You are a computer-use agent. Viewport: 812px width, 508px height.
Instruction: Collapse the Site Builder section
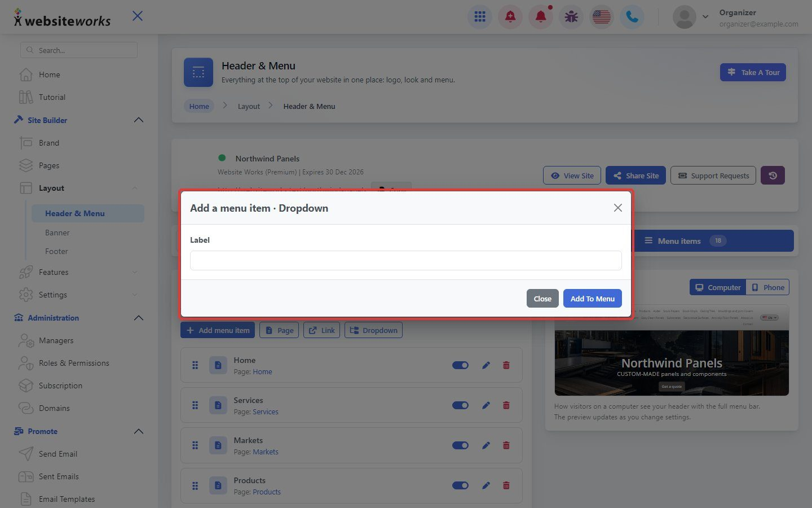pos(139,120)
